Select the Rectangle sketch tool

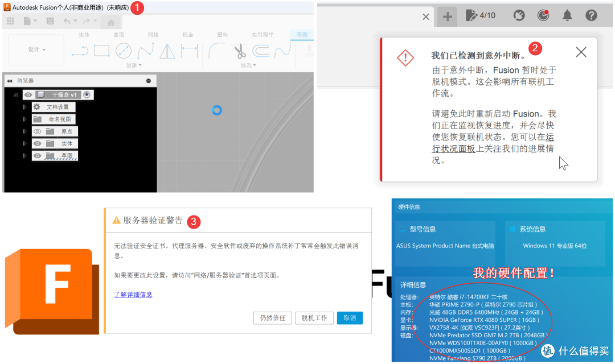(101, 51)
